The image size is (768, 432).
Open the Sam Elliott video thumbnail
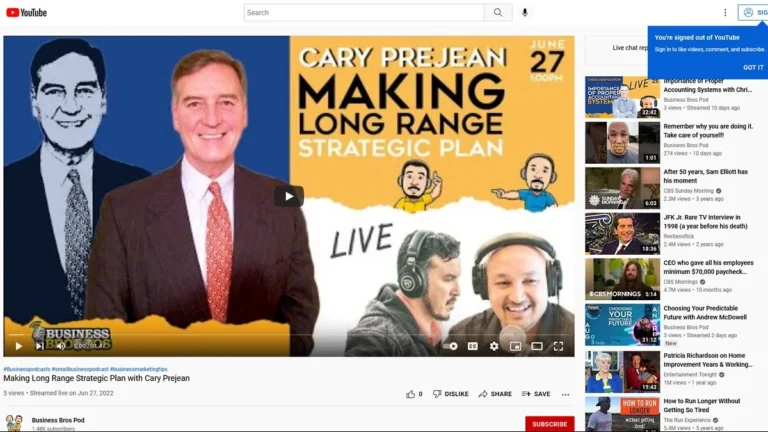click(x=622, y=188)
